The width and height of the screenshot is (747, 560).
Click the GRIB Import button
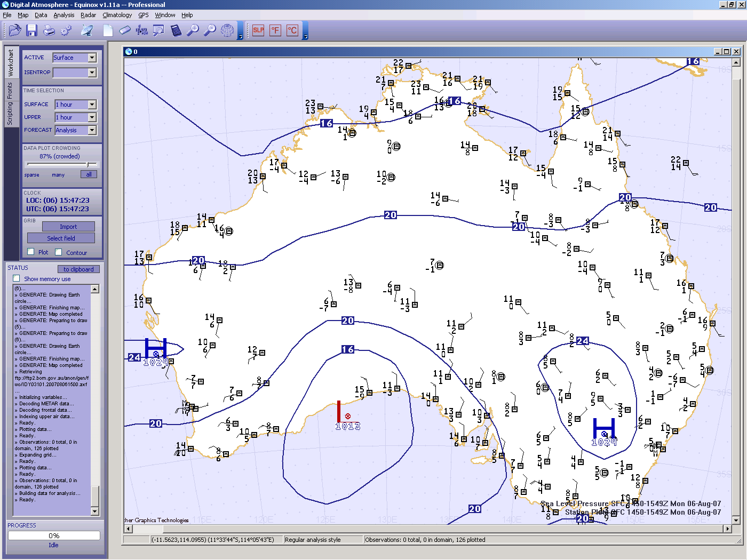click(68, 227)
